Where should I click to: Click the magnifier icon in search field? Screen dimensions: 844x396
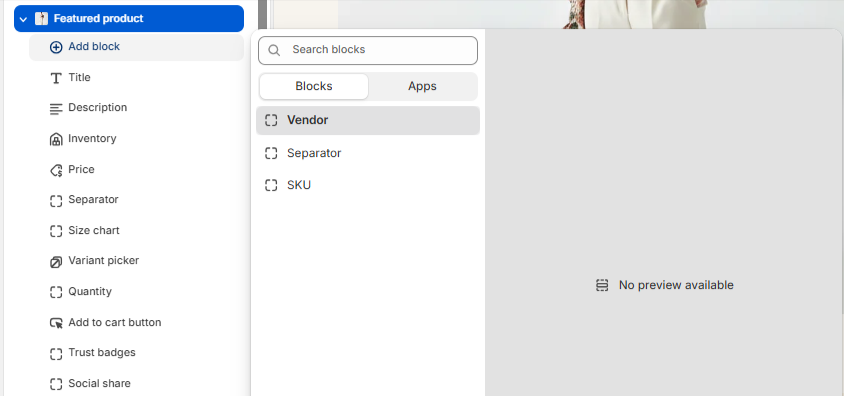[274, 50]
